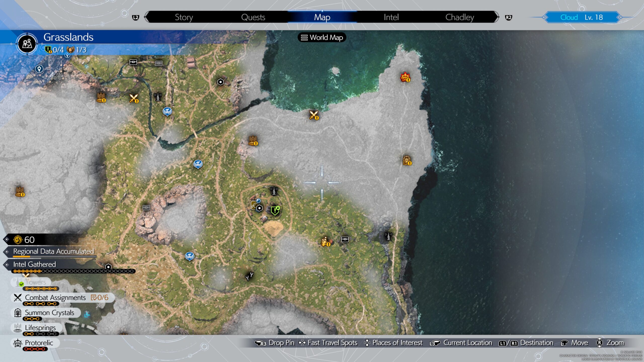
Task: Select the lifespring marker at the far west edge
Action: click(x=20, y=192)
